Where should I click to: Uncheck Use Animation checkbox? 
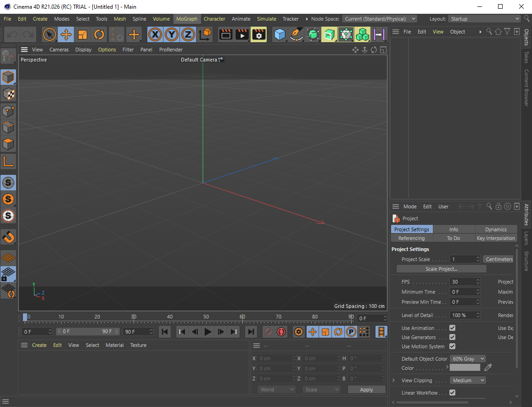point(452,328)
